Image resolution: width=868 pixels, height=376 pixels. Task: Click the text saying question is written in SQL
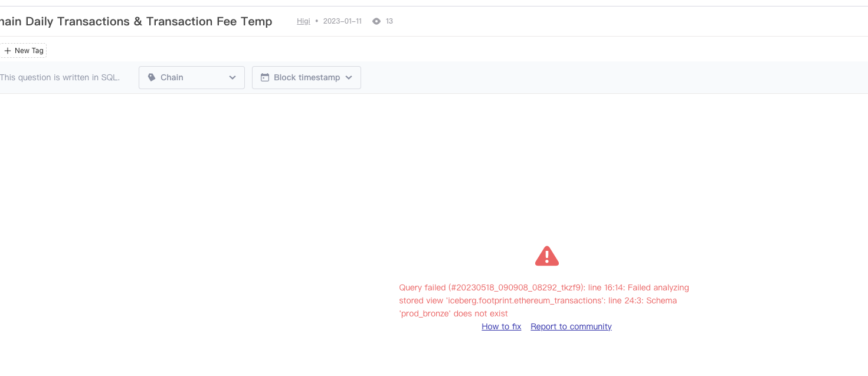click(60, 77)
